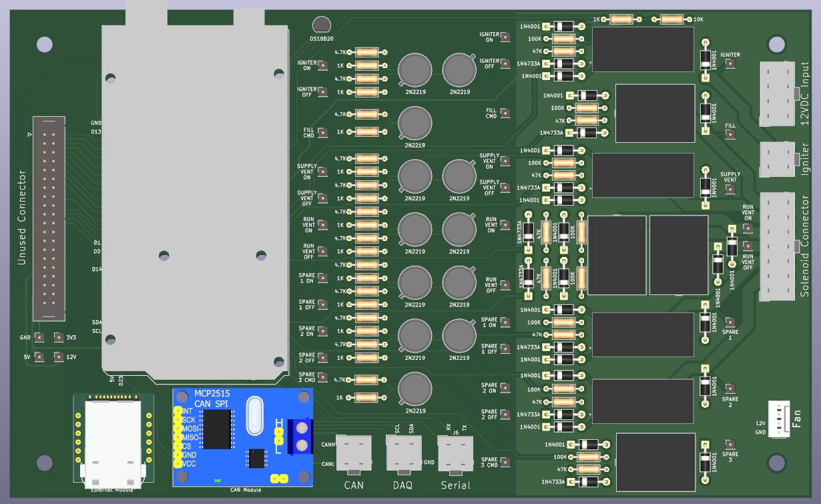Click the 12VDC Input connector

[777, 93]
